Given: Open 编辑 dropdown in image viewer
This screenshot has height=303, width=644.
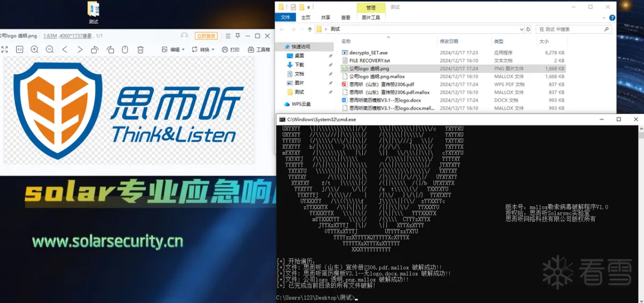Looking at the screenshot, I should (x=173, y=49).
